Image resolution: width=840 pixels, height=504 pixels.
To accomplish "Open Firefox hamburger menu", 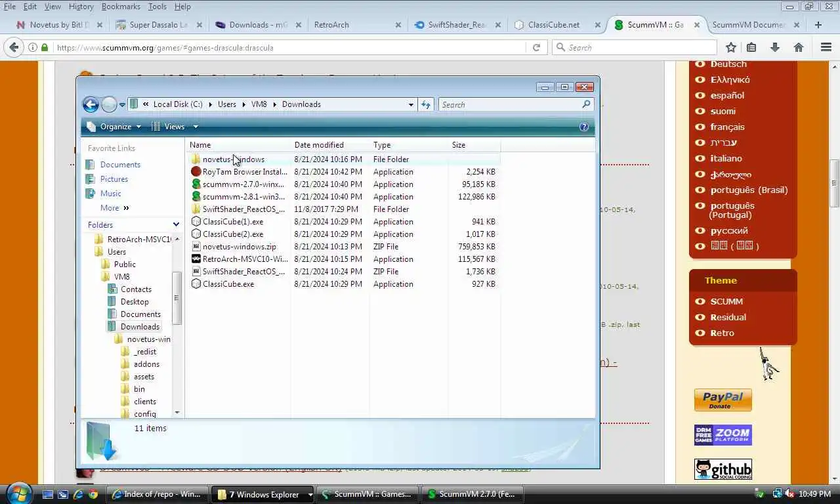I will (x=826, y=47).
